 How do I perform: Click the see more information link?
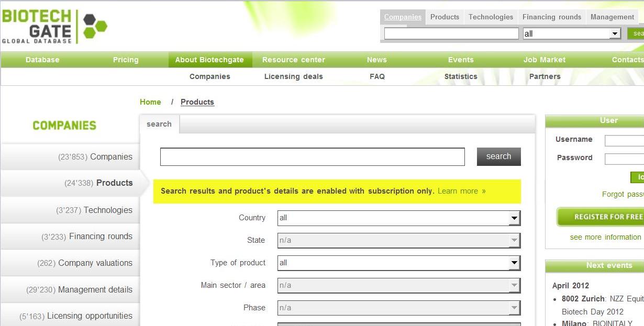click(x=606, y=237)
